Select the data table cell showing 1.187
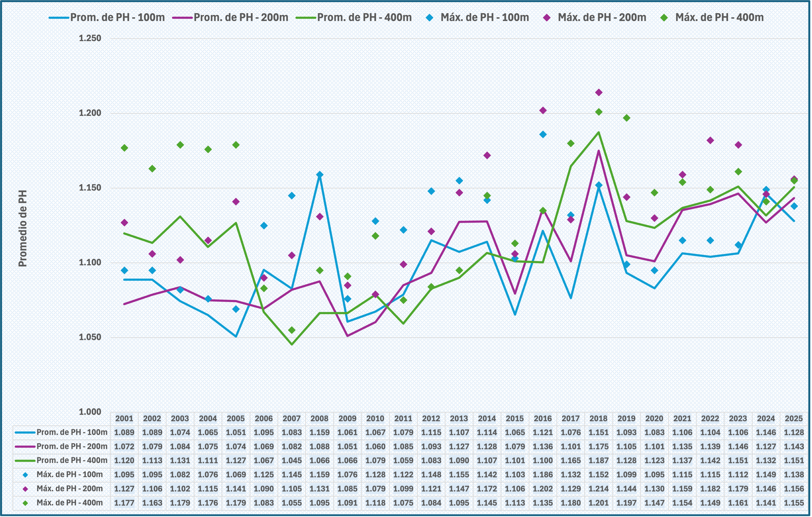This screenshot has height=517, width=812. pyautogui.click(x=599, y=460)
